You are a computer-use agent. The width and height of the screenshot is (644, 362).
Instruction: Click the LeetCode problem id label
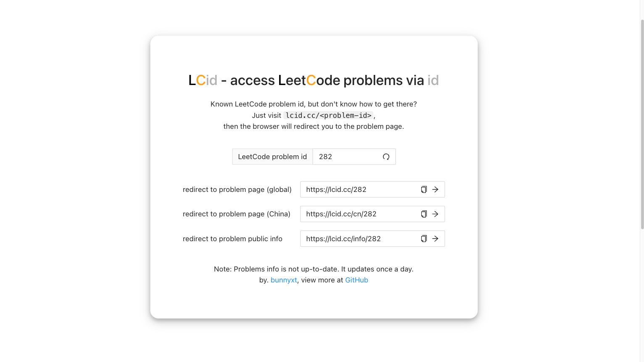(272, 157)
